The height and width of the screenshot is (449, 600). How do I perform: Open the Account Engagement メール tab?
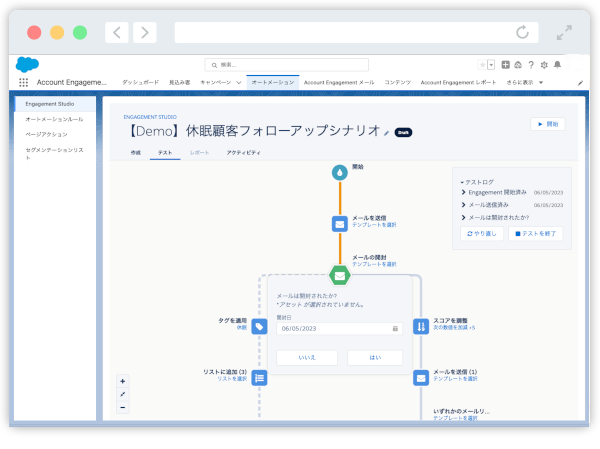pyautogui.click(x=339, y=82)
